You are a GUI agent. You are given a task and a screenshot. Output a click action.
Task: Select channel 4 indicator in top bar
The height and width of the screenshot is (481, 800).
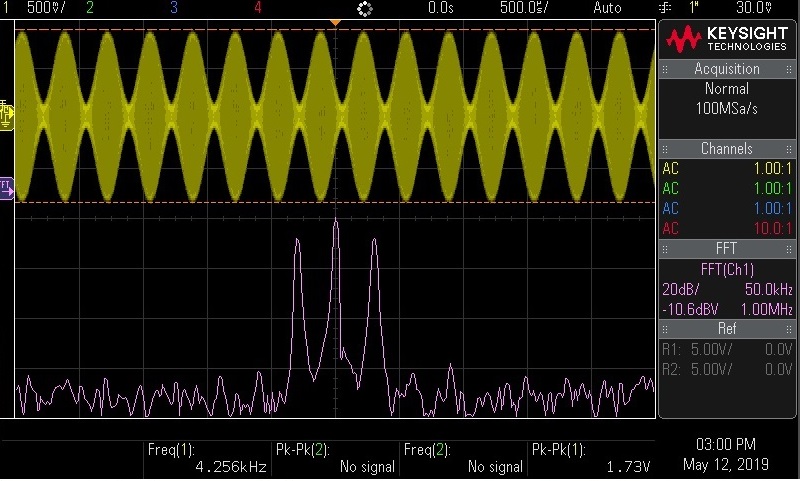point(258,8)
